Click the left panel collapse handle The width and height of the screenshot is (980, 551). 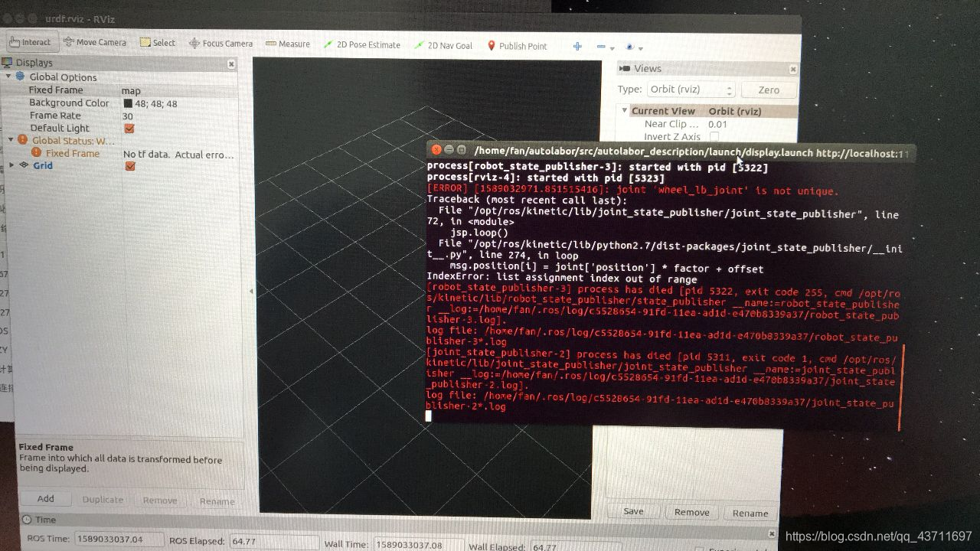point(250,292)
